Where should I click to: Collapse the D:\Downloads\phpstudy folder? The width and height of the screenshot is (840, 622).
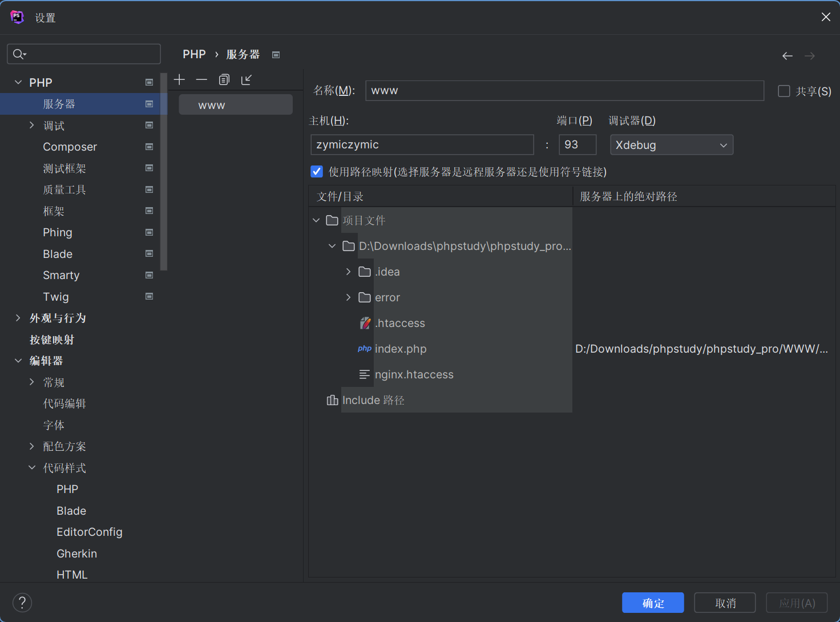click(332, 246)
